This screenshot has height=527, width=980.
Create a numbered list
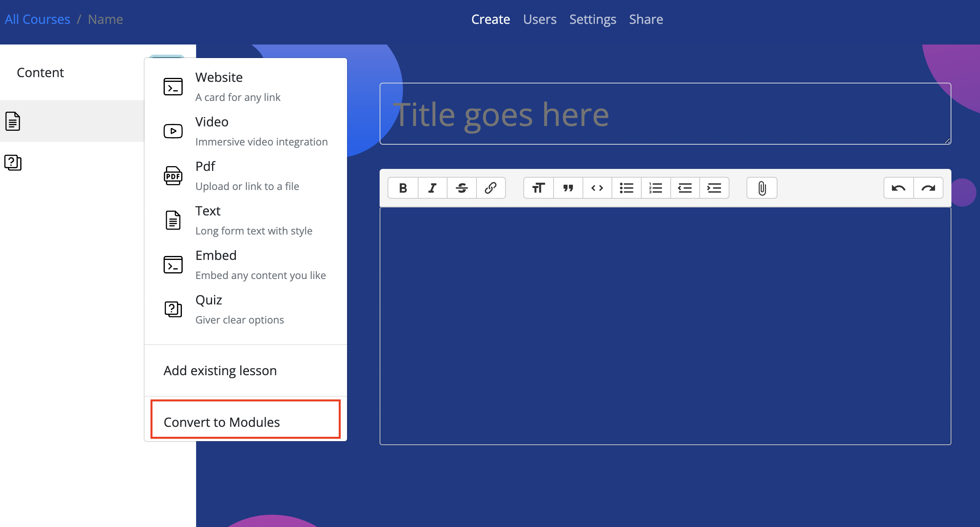pos(656,188)
